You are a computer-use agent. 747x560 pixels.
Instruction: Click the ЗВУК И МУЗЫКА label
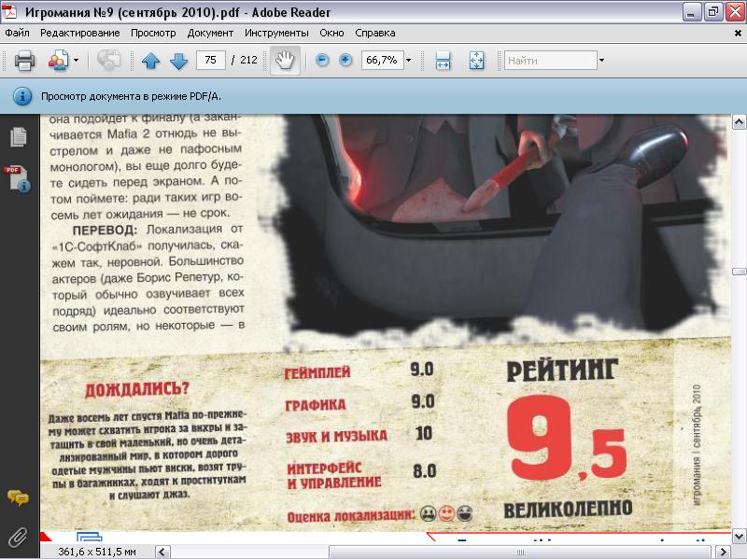click(336, 437)
